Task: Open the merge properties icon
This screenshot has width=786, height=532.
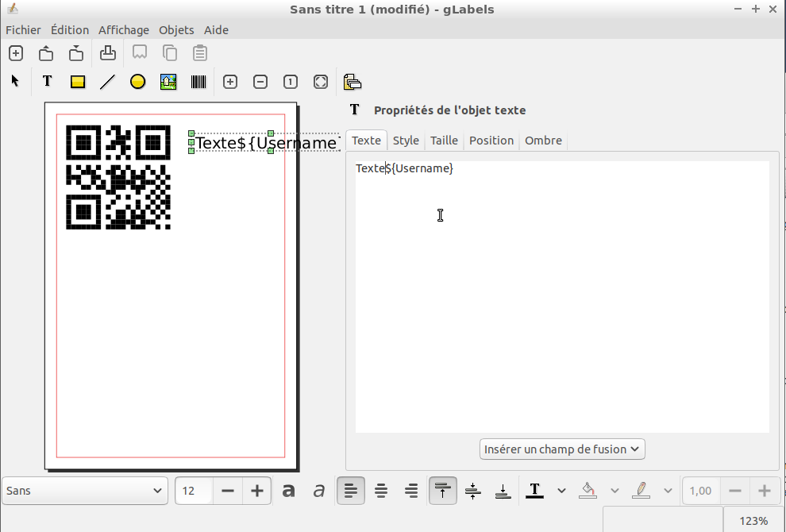Action: pyautogui.click(x=353, y=82)
